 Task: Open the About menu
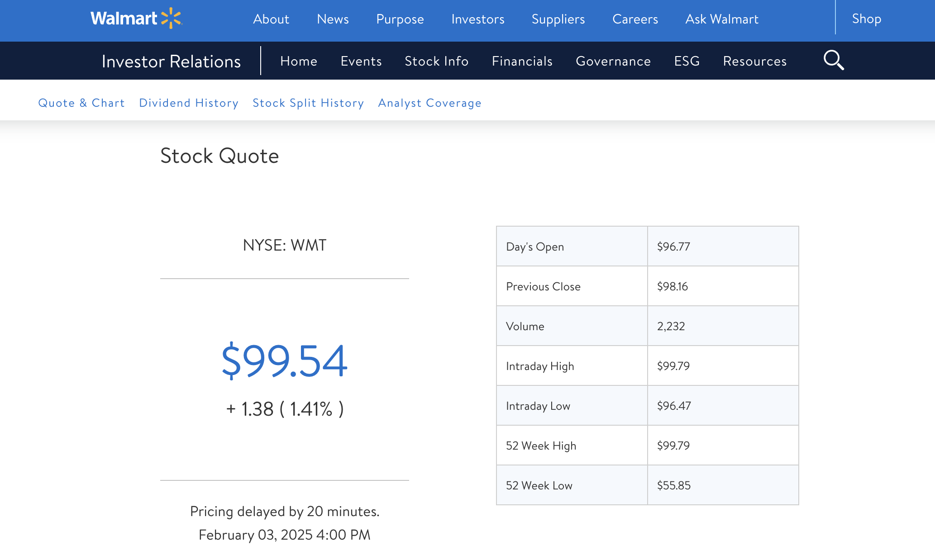point(271,19)
